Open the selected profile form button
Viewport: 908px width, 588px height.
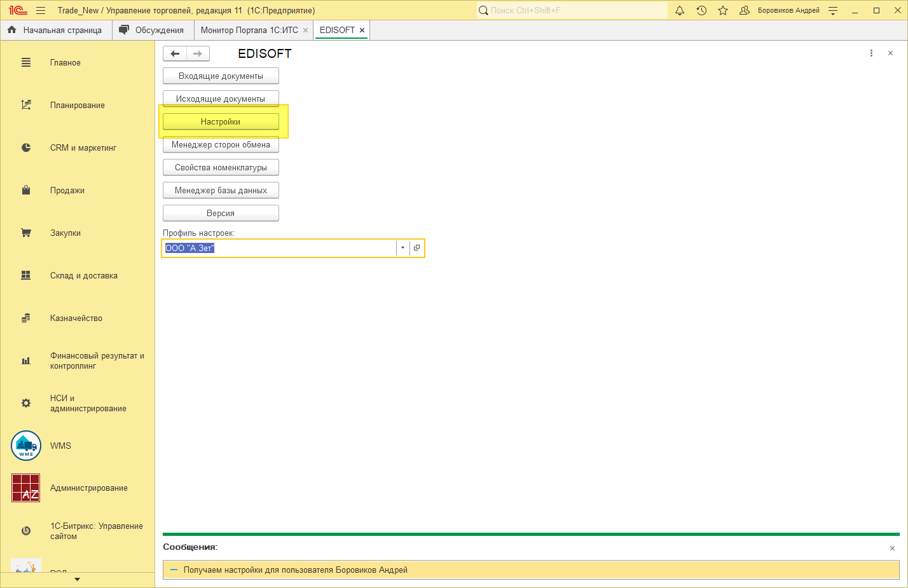[x=416, y=248]
